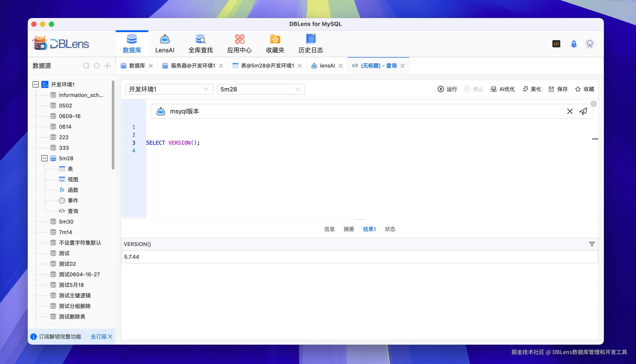The height and width of the screenshot is (364, 636).
Task: Clear the AI prompt input text
Action: (570, 111)
